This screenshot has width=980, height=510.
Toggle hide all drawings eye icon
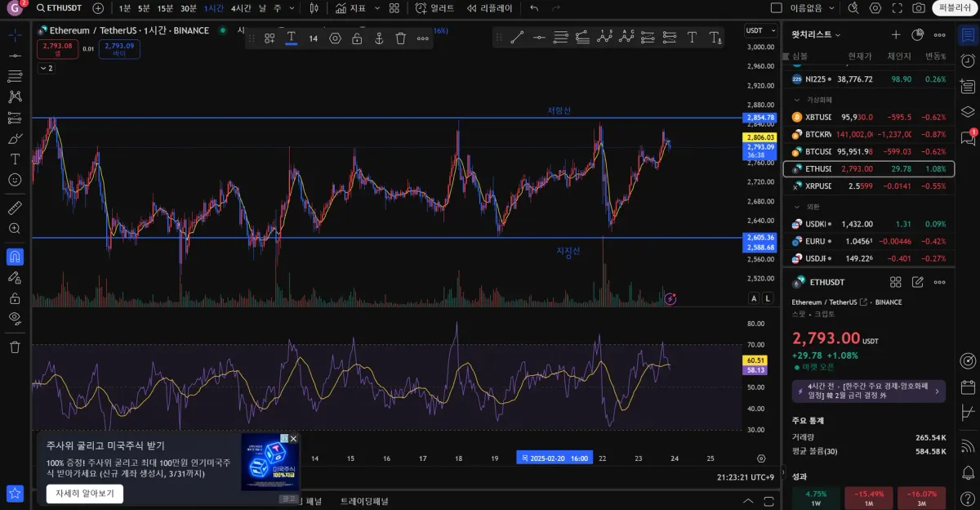(x=15, y=318)
